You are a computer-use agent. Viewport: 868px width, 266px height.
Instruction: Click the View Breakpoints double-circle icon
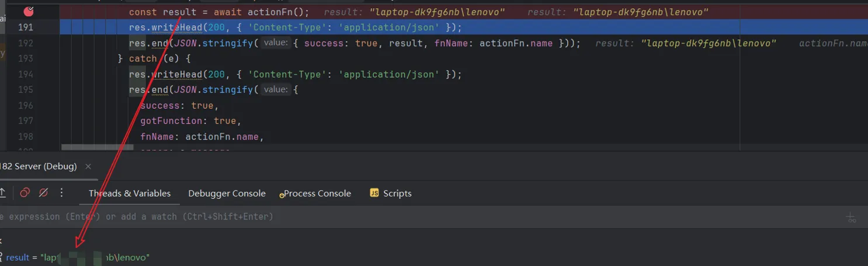point(25,193)
